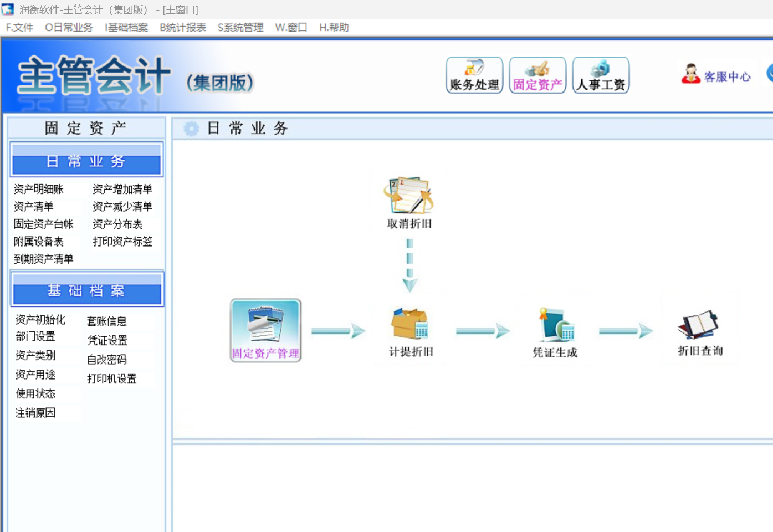
Task: Open the F.文件 menu
Action: click(19, 28)
